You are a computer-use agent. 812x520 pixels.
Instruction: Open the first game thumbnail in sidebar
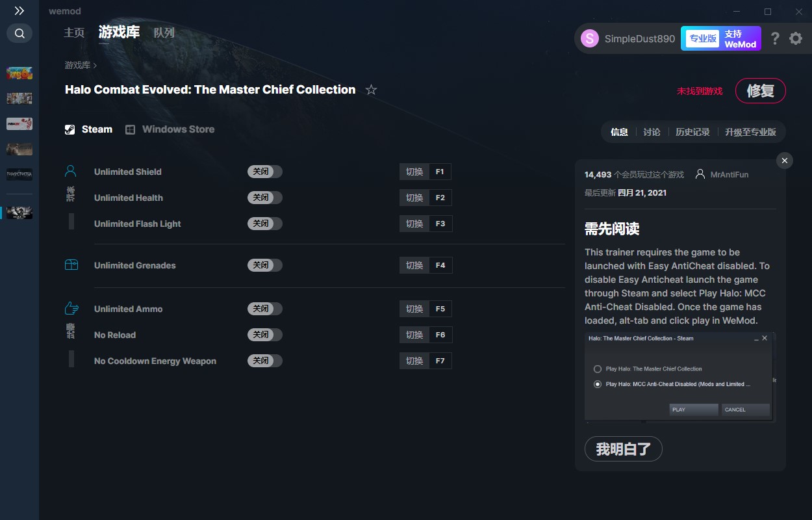click(19, 73)
